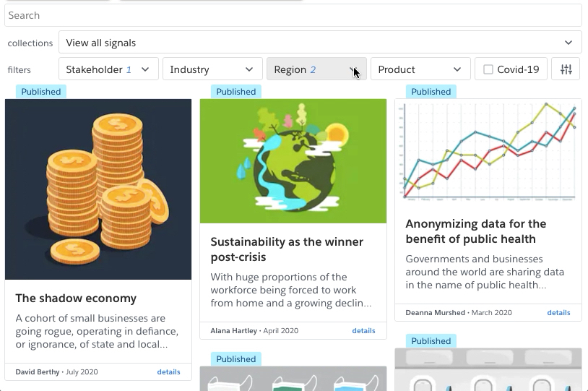
Task: Open the advanced filter sliders icon
Action: 566,69
